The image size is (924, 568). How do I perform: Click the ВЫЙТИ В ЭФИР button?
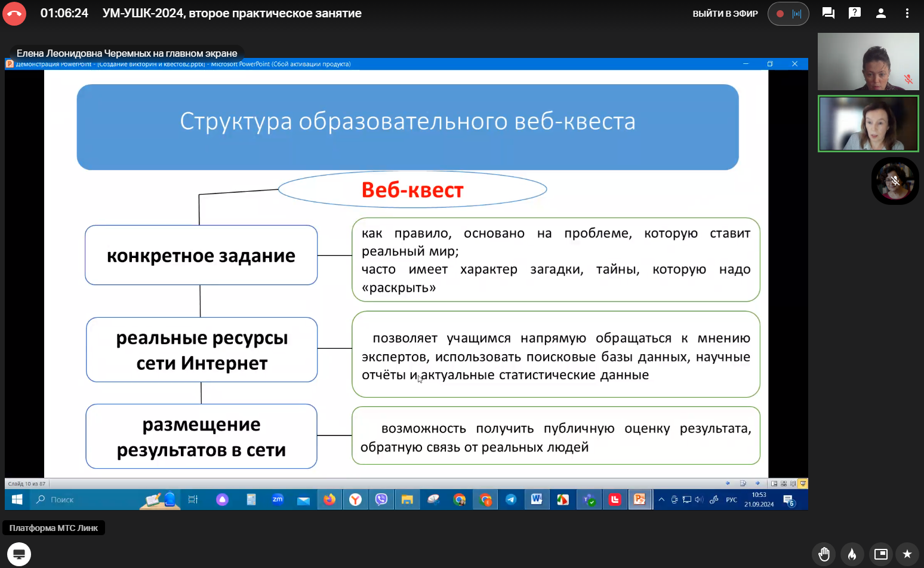pyautogui.click(x=725, y=14)
